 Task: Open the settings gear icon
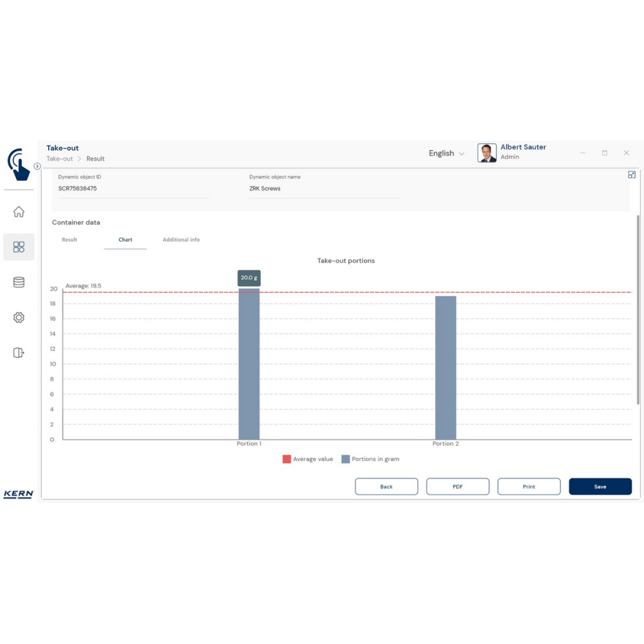(x=19, y=317)
